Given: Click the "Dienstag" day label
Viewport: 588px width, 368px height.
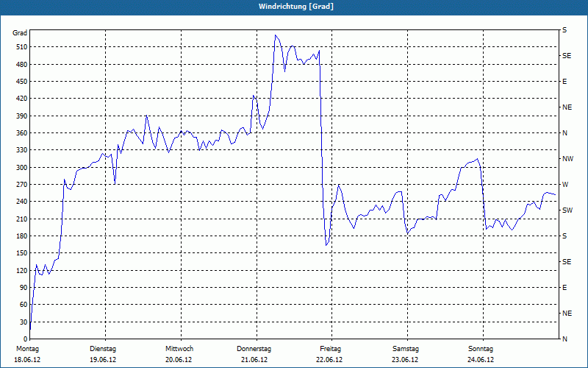Looking at the screenshot, I should tap(103, 349).
